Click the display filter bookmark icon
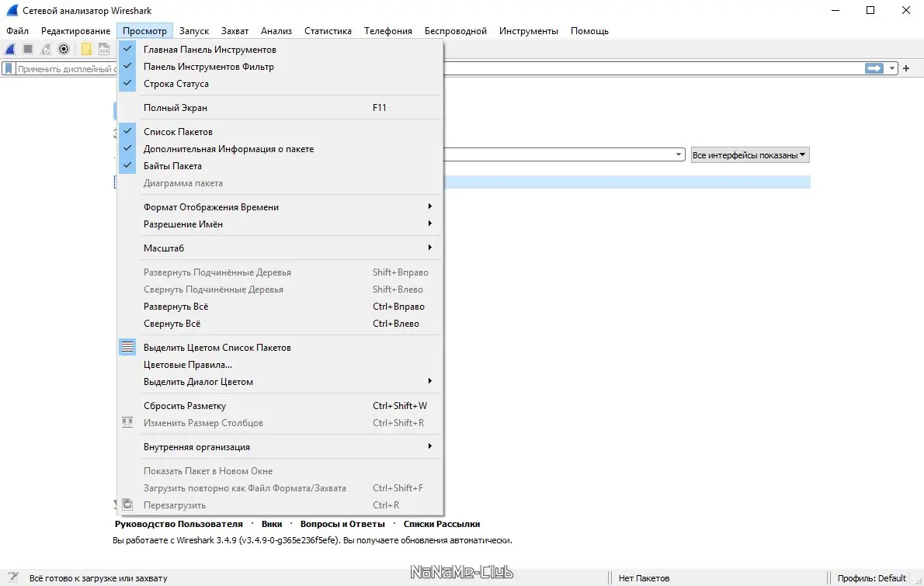The width and height of the screenshot is (924, 586). [9, 69]
